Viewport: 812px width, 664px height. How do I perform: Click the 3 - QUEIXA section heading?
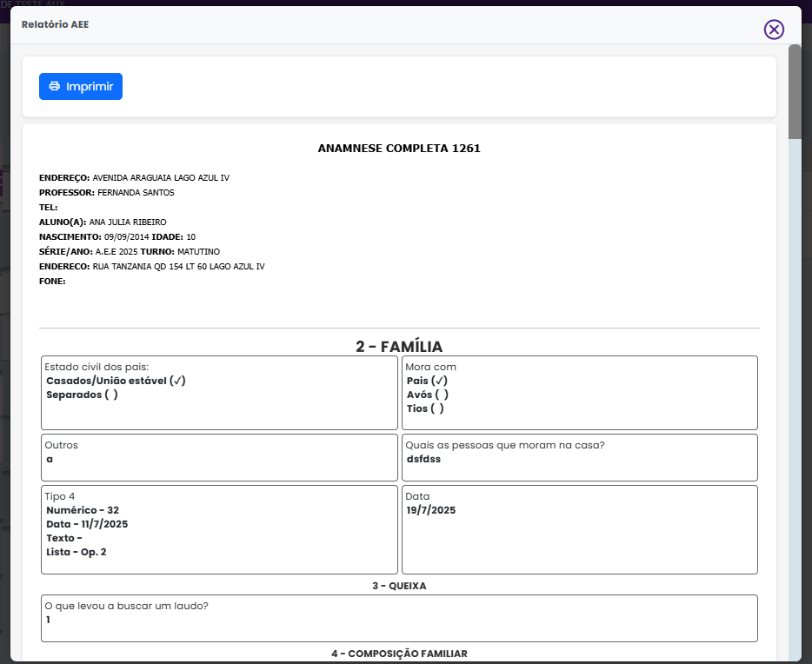(x=399, y=586)
